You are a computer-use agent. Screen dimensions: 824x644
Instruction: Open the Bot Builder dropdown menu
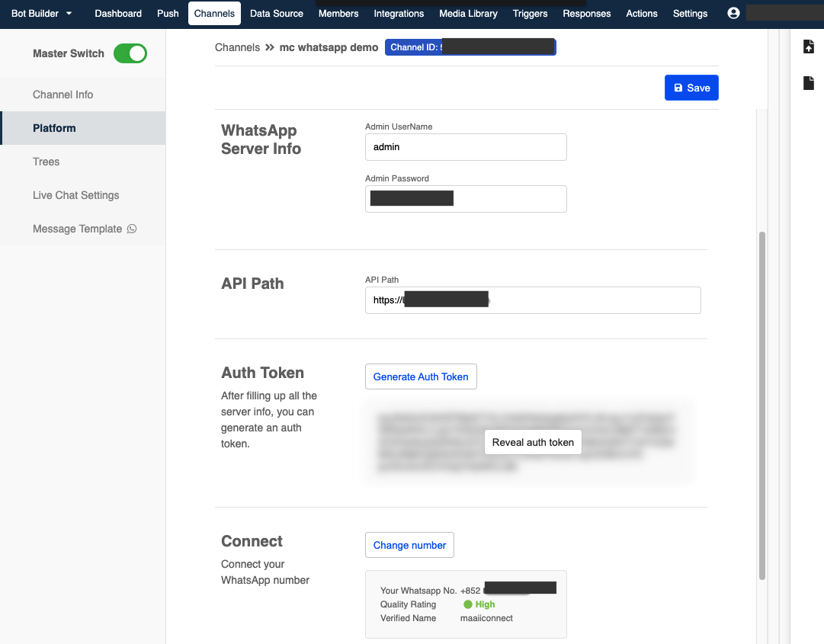click(x=41, y=13)
